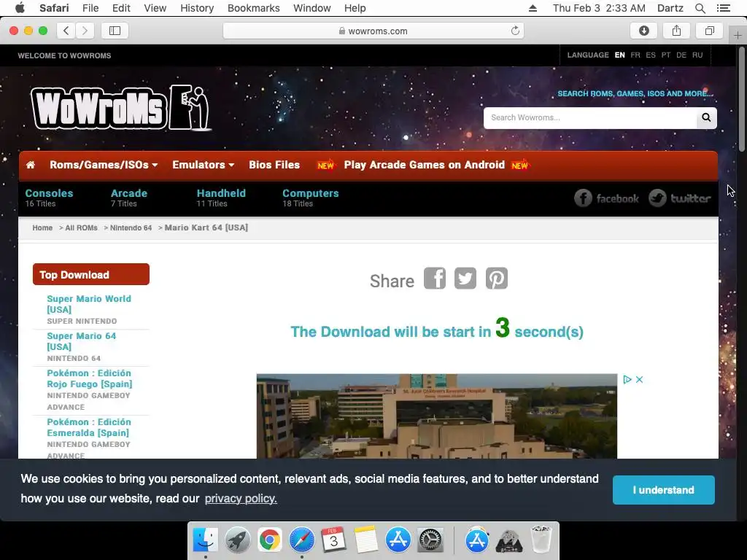Viewport: 747px width, 560px height.
Task: Open the File menu
Action: (x=90, y=8)
